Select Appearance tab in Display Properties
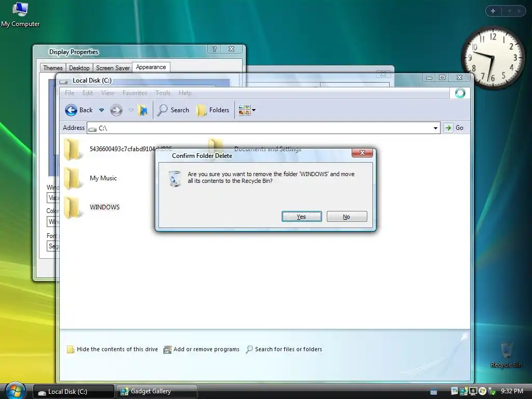 coord(151,67)
